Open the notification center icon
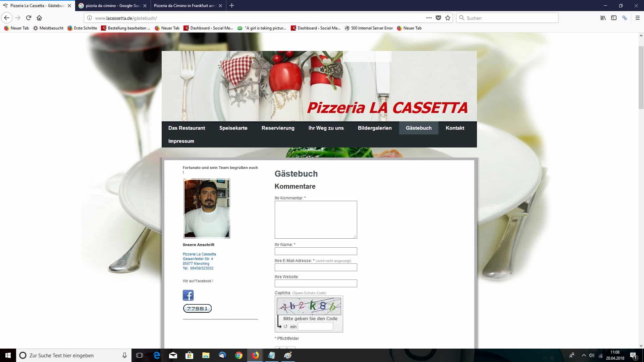Screen dimensions: 644x362 point(633,355)
